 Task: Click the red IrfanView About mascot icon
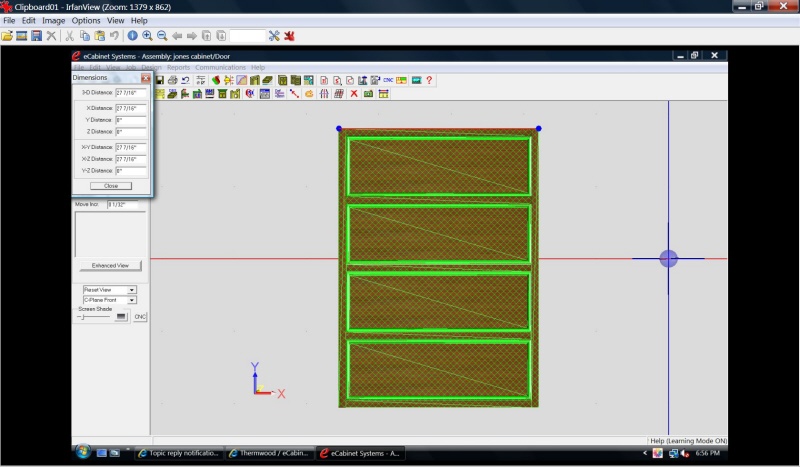tap(289, 36)
